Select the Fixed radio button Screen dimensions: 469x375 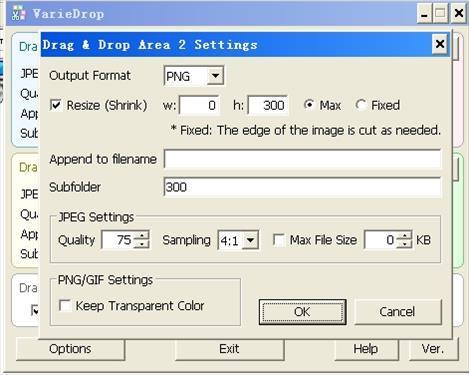coord(361,105)
